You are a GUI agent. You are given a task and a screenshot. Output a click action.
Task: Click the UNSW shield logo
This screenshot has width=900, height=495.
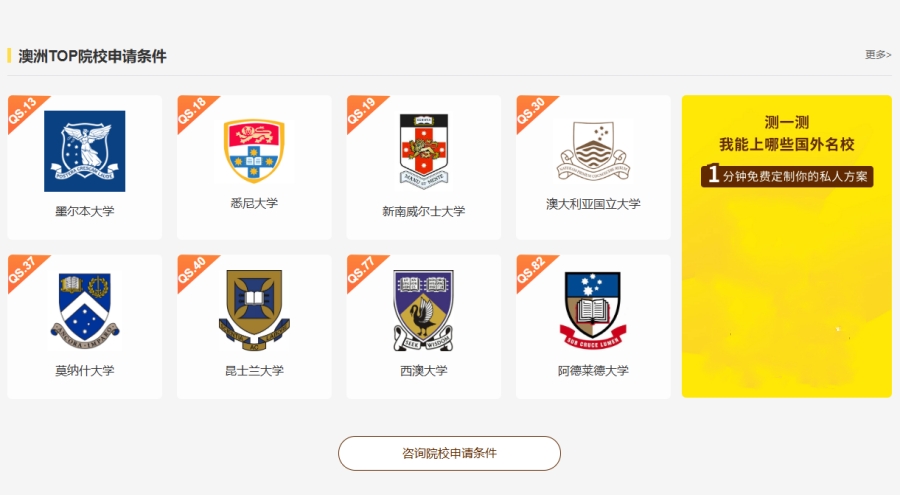[x=424, y=152]
